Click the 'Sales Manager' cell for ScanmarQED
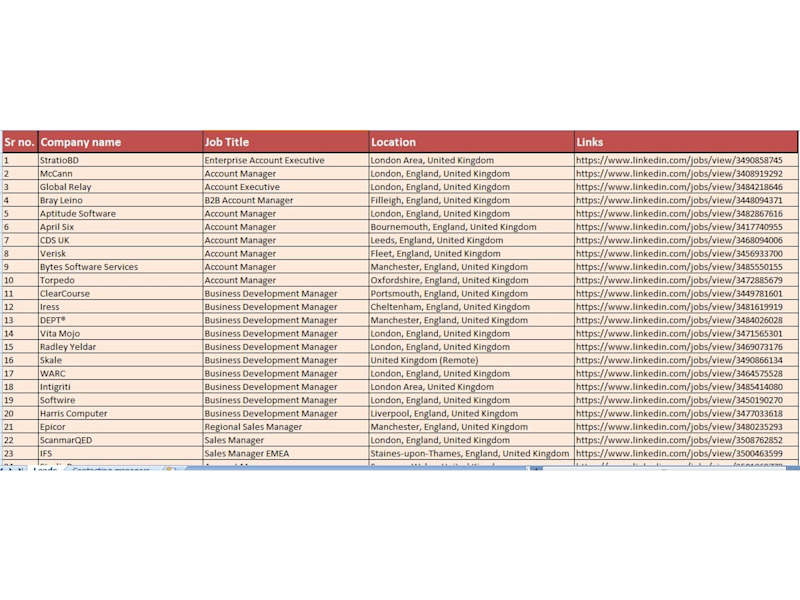 (286, 440)
